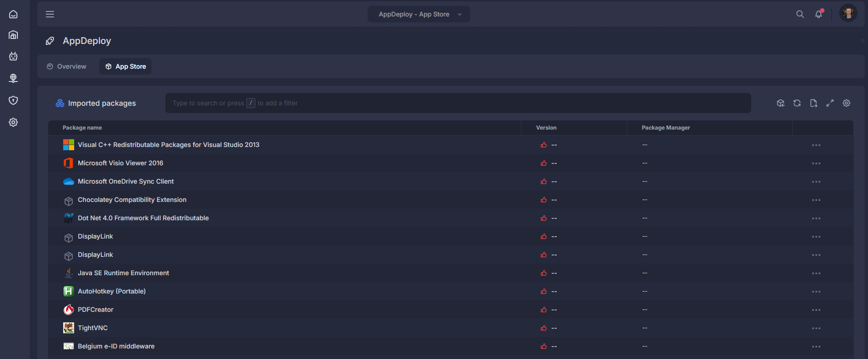Click the export file icon
The width and height of the screenshot is (868, 359).
(814, 103)
